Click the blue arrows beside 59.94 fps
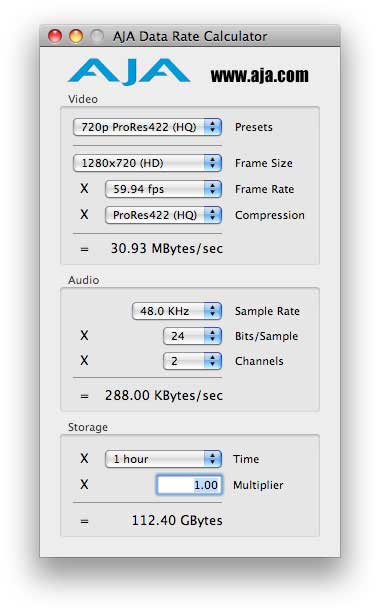The image size is (380, 612). click(213, 189)
